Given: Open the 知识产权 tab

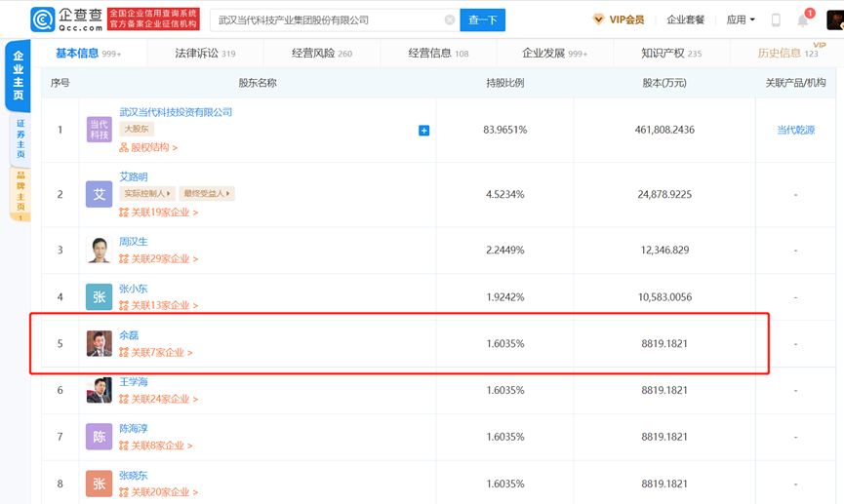Looking at the screenshot, I should point(671,54).
